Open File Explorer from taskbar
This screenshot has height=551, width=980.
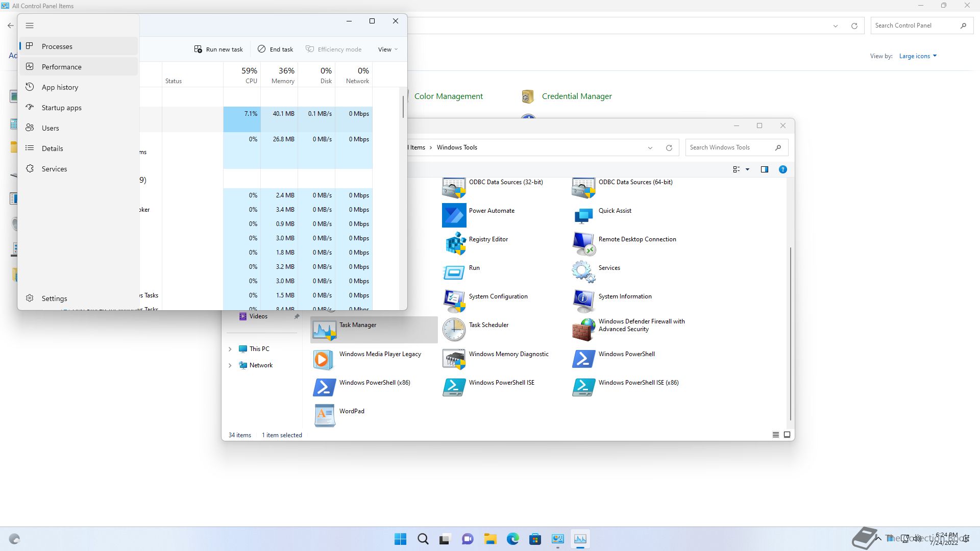coord(490,539)
